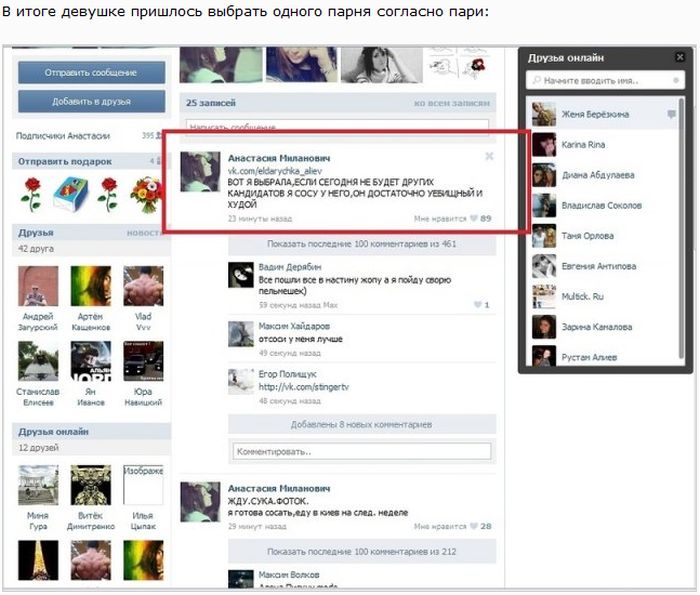Close the Друзья онлайн panel

click(679, 57)
